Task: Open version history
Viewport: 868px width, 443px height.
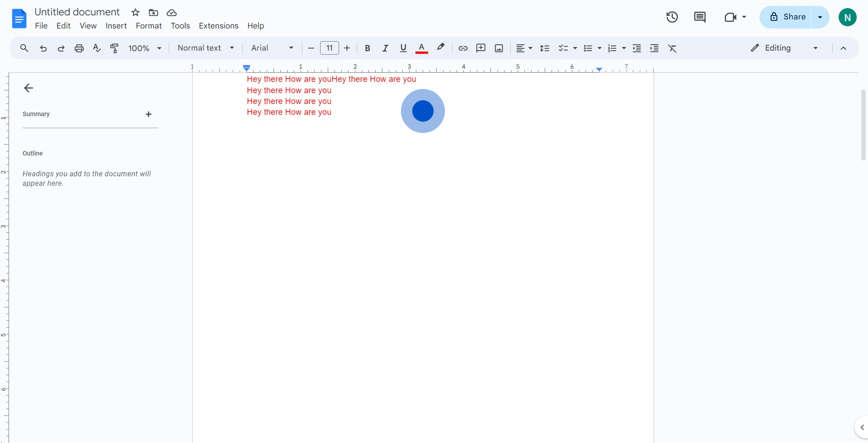Action: point(672,17)
